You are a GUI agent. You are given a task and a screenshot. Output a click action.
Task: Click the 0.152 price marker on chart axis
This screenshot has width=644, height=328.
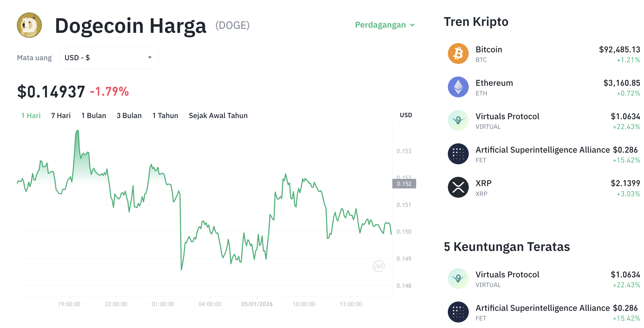click(x=404, y=184)
